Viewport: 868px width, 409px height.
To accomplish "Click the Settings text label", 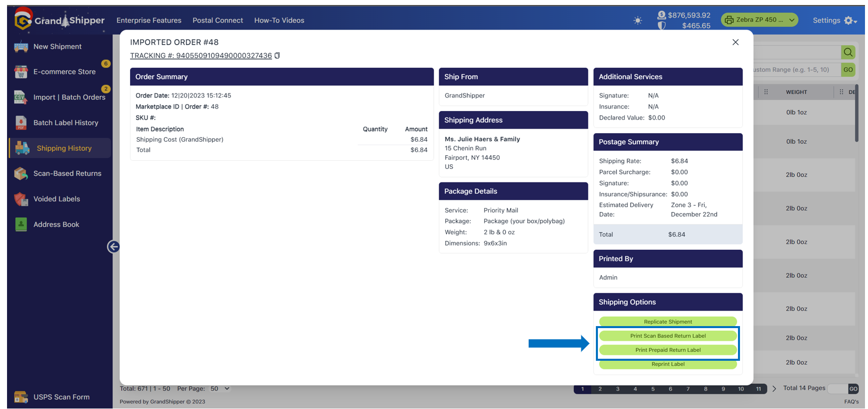I will 826,21.
